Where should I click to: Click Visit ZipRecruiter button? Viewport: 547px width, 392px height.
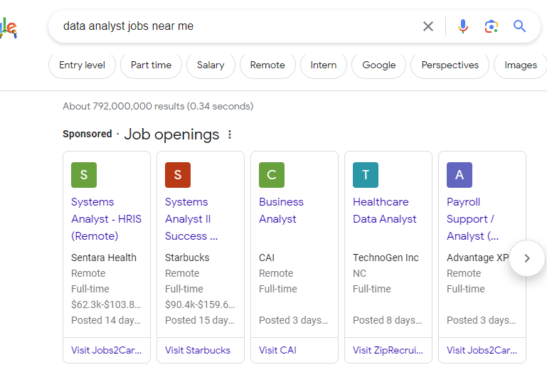coord(388,350)
